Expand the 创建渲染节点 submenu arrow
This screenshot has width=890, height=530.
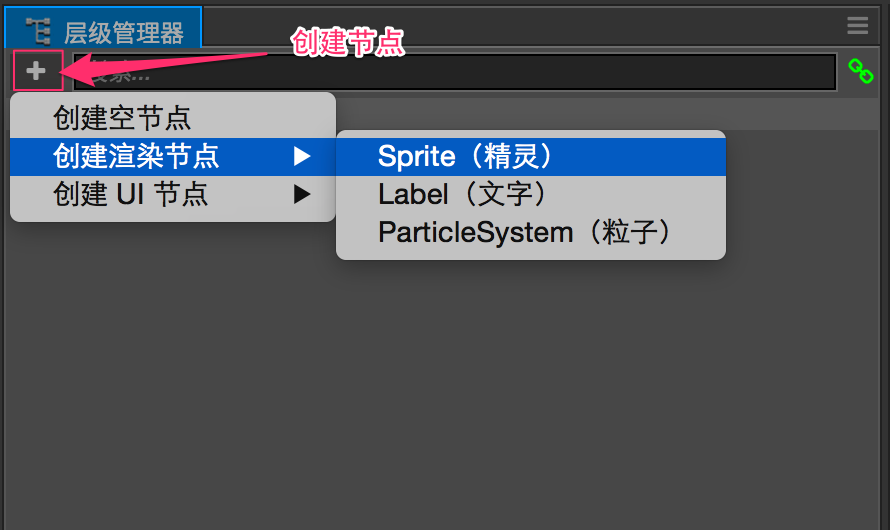pos(302,157)
